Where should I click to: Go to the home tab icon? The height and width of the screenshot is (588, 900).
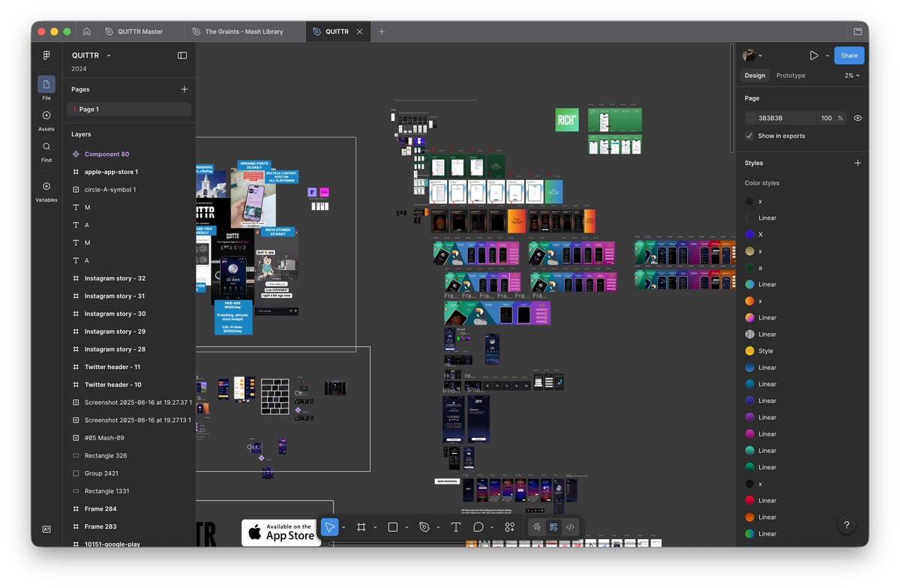tap(86, 31)
